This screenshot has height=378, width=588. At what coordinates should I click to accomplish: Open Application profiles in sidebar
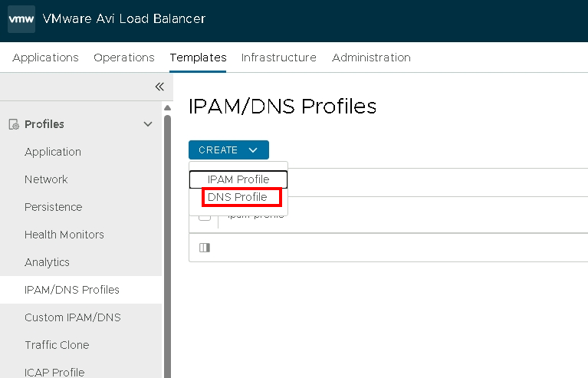(53, 152)
